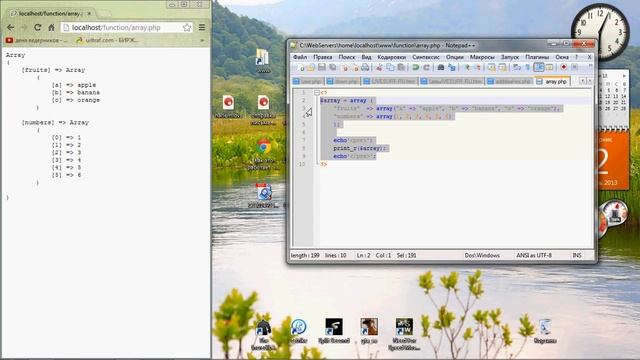The width and height of the screenshot is (640, 360).
Task: Open the Chrome shortcut on the desktop
Action: click(264, 154)
